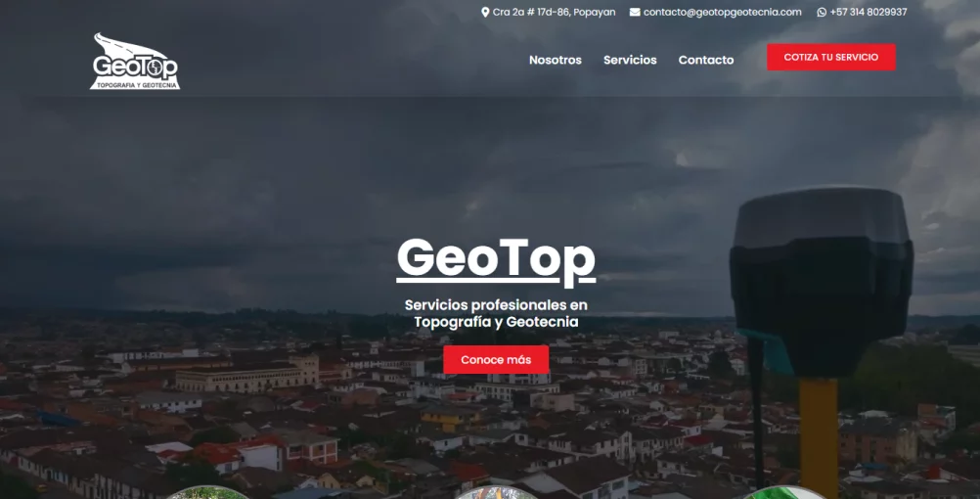Click the +57 314 8029937 phone number
The height and width of the screenshot is (499, 980).
click(869, 12)
